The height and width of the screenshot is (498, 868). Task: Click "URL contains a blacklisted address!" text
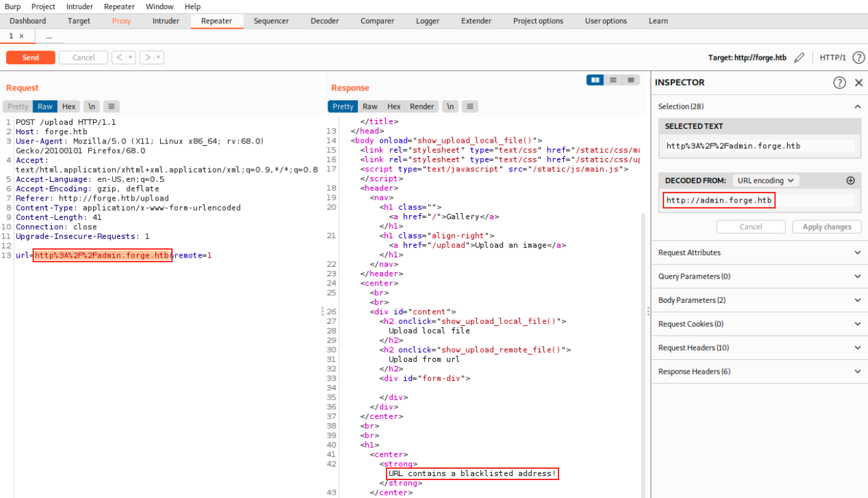(x=472, y=473)
